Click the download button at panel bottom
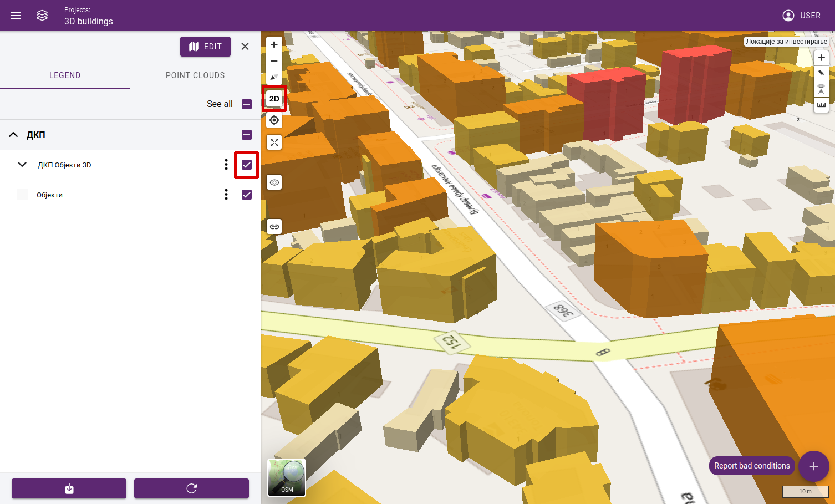The width and height of the screenshot is (835, 504). tap(69, 488)
